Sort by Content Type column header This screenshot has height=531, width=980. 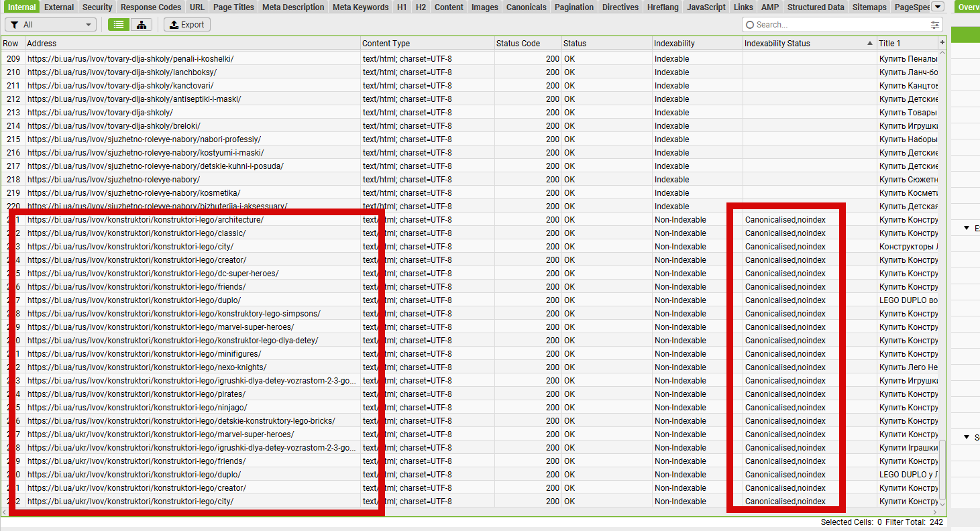coord(427,43)
